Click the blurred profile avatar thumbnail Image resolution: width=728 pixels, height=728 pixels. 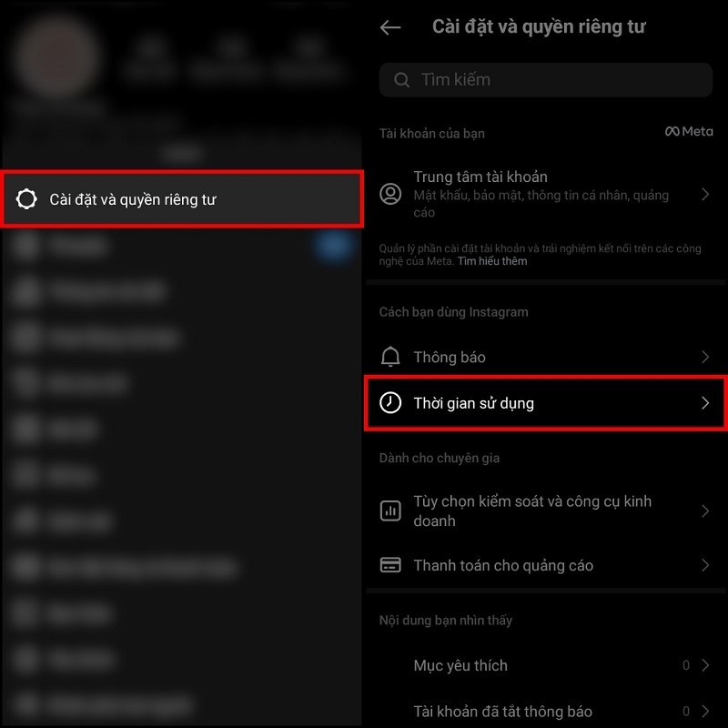click(x=56, y=56)
